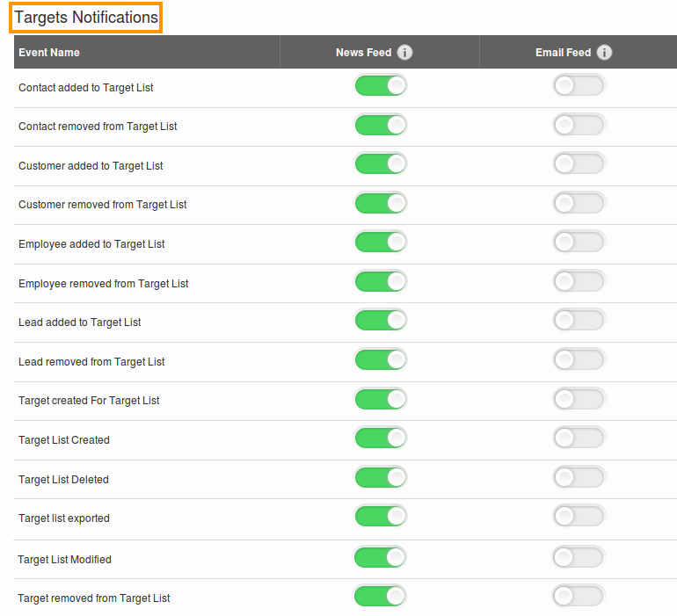Click the Email Feed info icon
The height and width of the screenshot is (616, 677).
coord(604,53)
